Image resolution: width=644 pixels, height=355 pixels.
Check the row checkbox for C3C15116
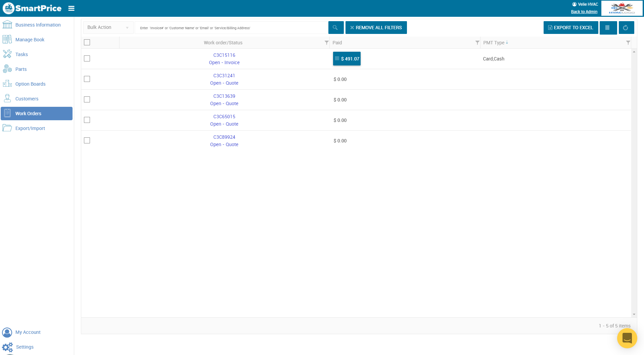click(87, 58)
